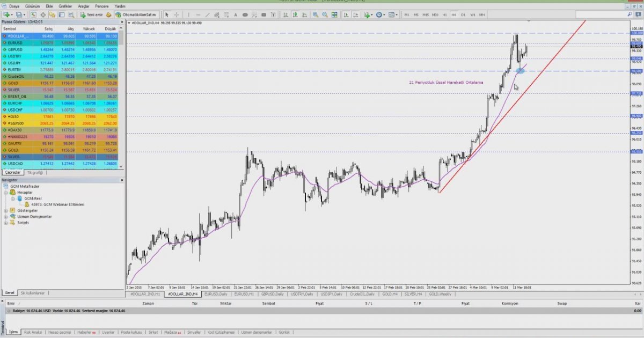Open the Araçlar menu
The width and height of the screenshot is (644, 338).
[84, 6]
